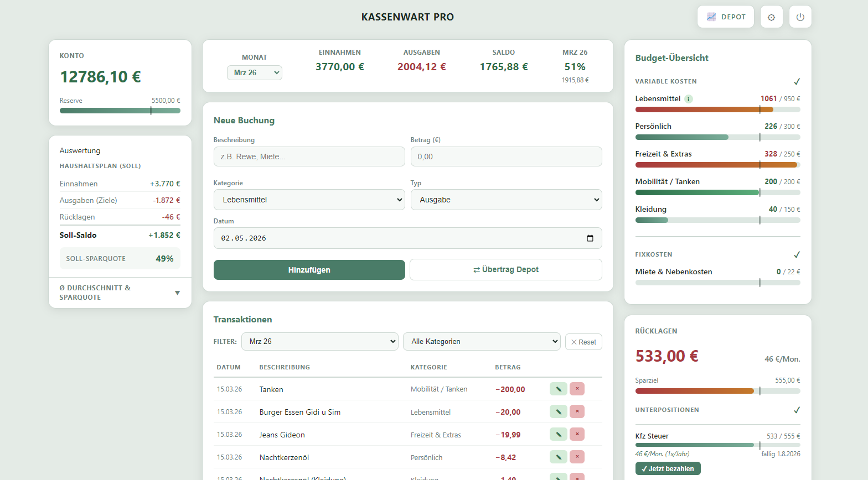Toggle Fixkosten section checkmark
The height and width of the screenshot is (480, 868).
tap(797, 254)
